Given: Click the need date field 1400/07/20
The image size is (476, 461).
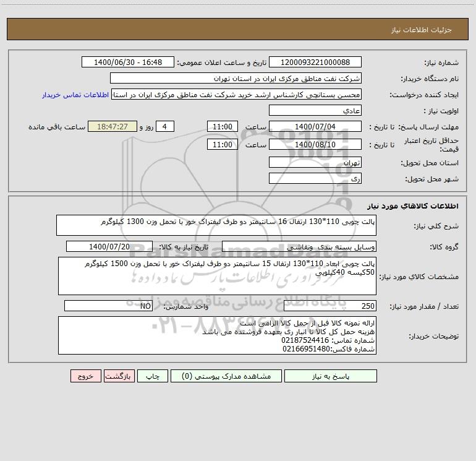Looking at the screenshot, I should pos(109,246).
